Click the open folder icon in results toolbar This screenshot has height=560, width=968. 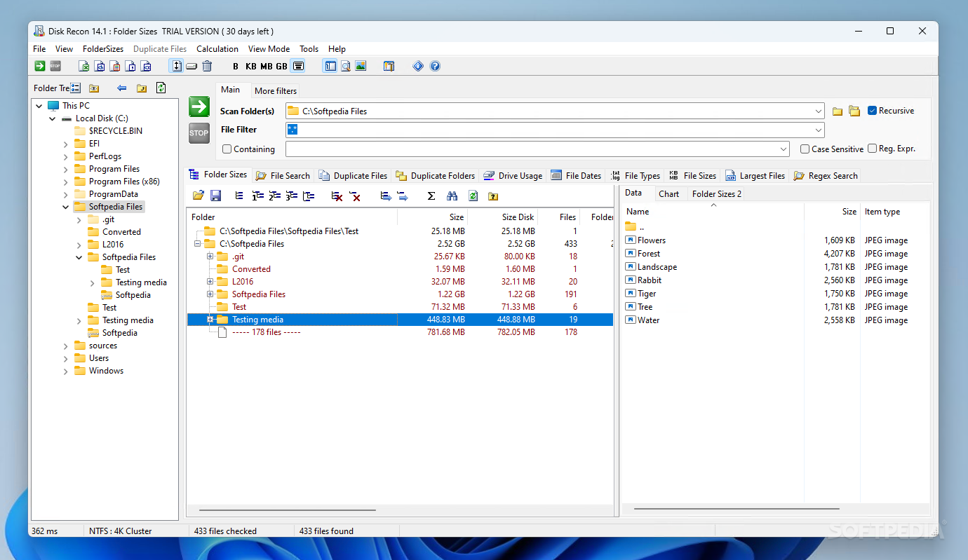[x=199, y=196]
